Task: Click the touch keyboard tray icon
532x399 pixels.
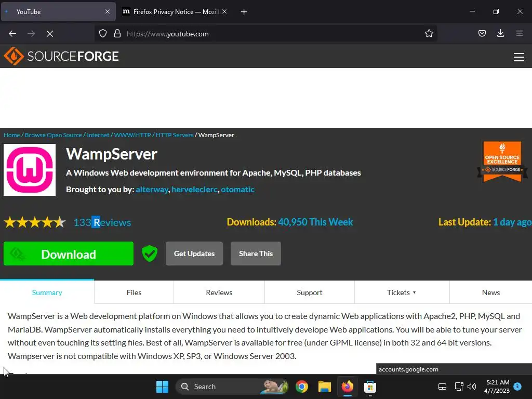Action: click(442, 387)
